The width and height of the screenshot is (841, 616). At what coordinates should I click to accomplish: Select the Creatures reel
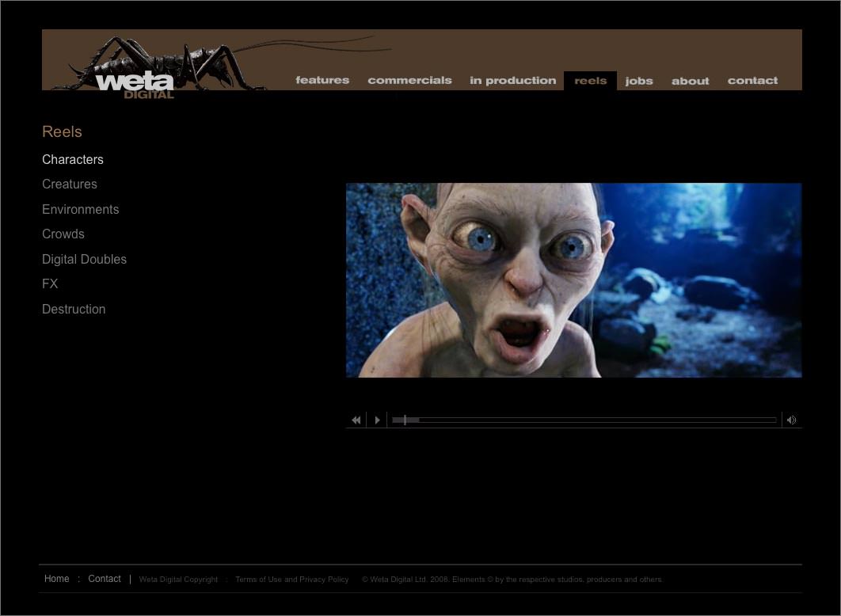coord(70,184)
